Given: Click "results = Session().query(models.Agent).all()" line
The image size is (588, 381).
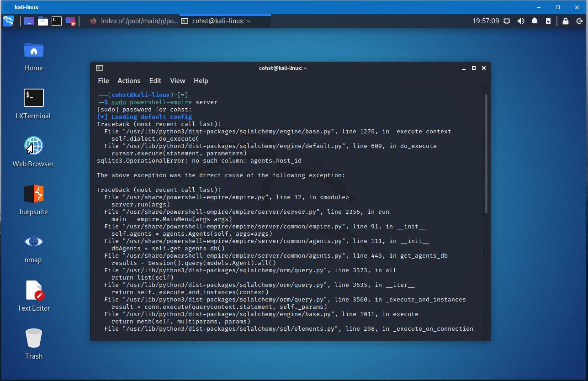Looking at the screenshot, I should click(194, 263).
